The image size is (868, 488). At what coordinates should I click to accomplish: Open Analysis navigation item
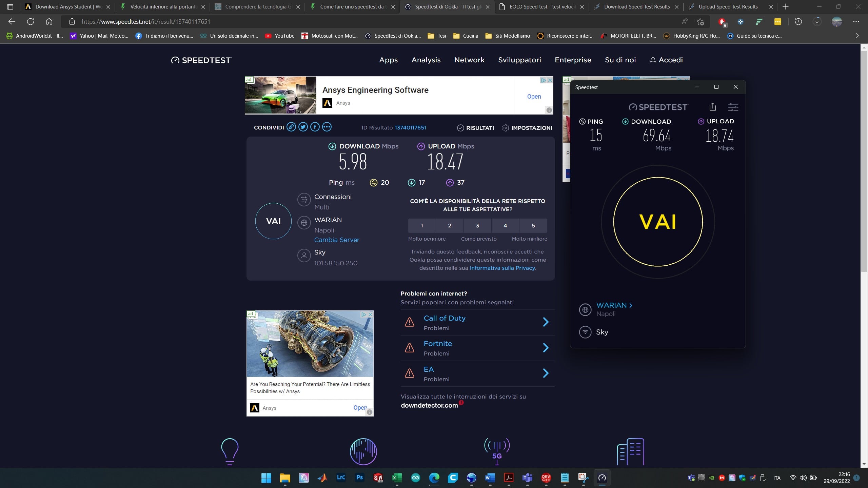coord(426,60)
